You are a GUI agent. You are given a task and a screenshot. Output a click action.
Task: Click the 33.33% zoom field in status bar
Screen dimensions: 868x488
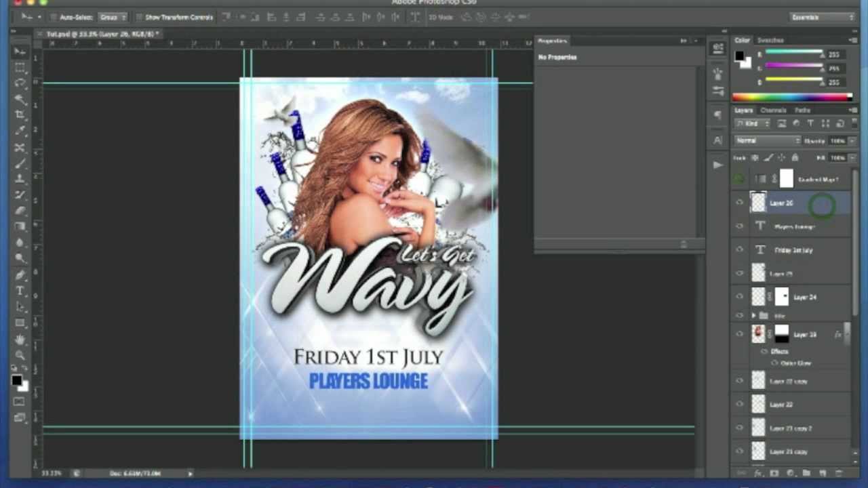(53, 473)
